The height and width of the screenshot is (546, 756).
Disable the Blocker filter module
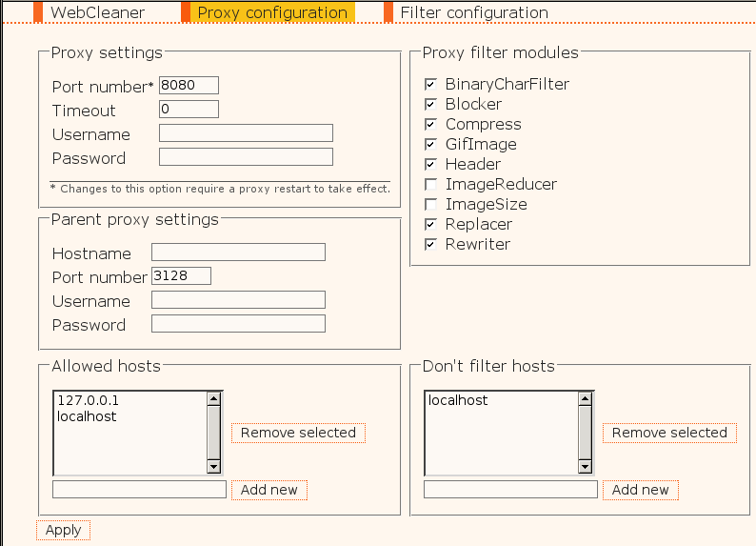[x=431, y=105]
